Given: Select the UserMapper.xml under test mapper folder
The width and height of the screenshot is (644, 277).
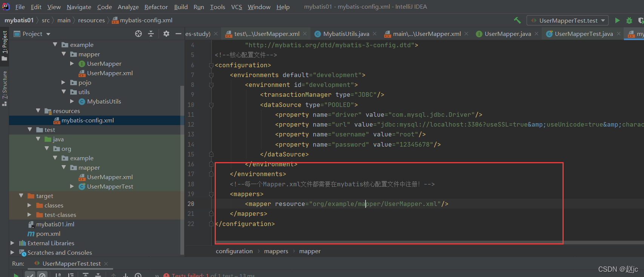Looking at the screenshot, I should 106,177.
